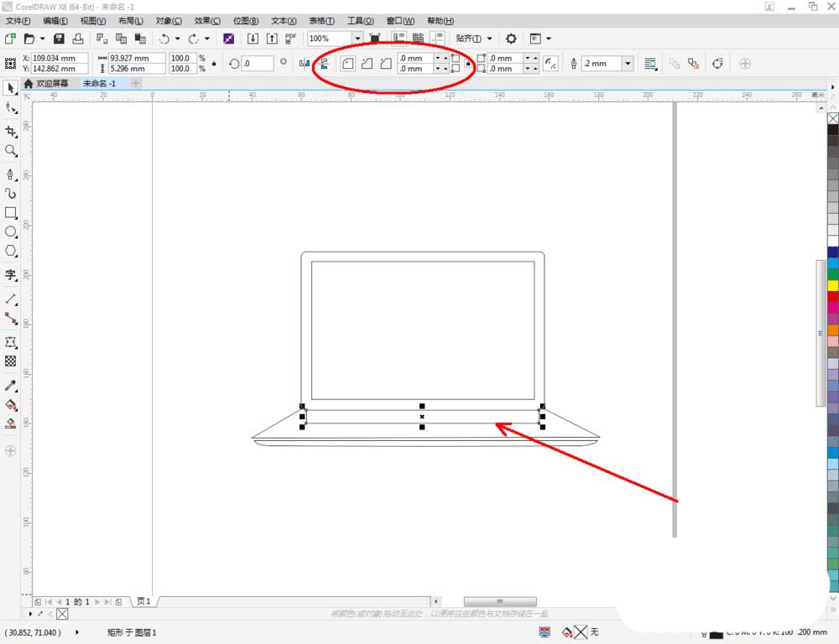Select the Parallel Dimension tool
The image size is (839, 644).
point(11,299)
